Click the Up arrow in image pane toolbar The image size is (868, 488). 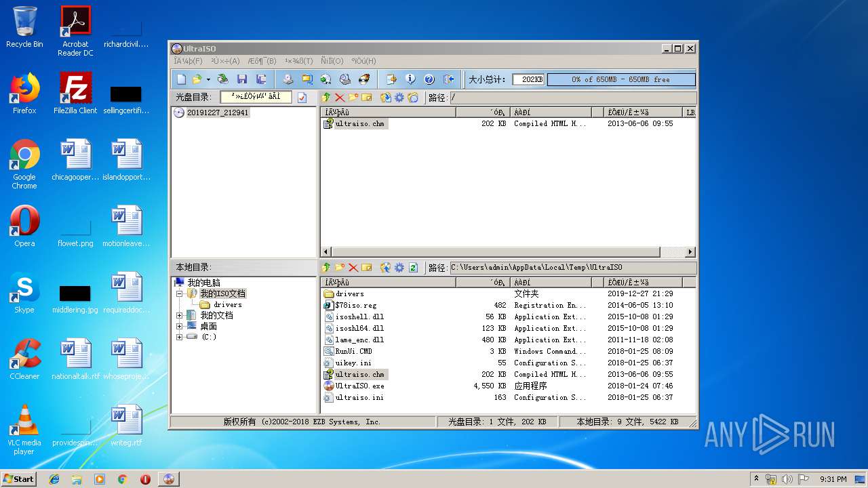click(x=326, y=98)
